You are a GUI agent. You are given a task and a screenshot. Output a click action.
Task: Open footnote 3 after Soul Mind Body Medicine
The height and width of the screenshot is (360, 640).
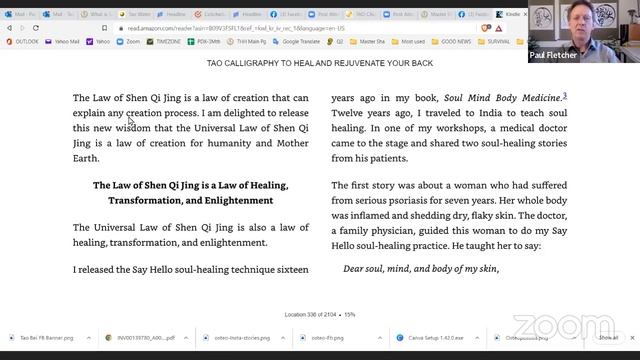(565, 96)
